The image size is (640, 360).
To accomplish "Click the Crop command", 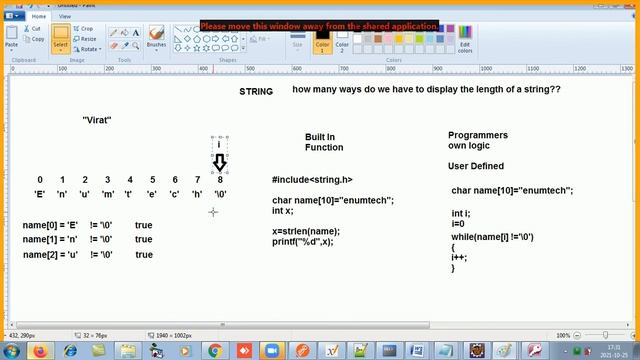I will point(83,29).
